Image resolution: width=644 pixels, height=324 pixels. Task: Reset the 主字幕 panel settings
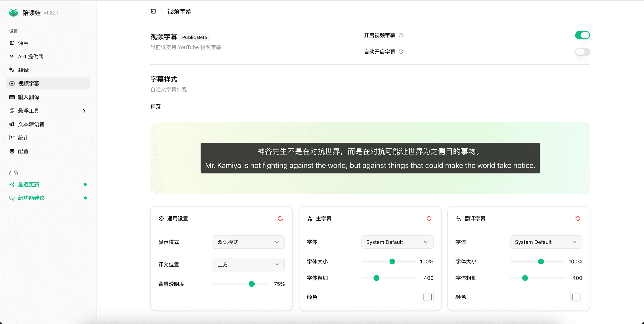click(x=429, y=218)
